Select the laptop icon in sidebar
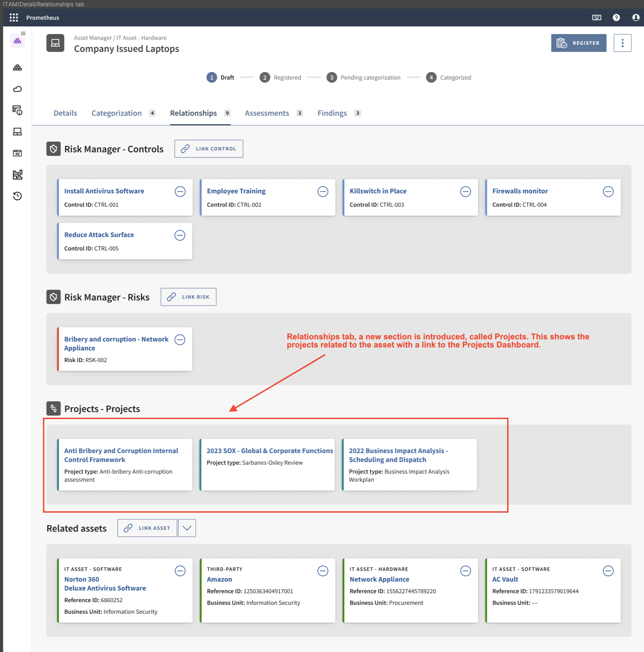Viewport: 644px width, 652px height. (17, 132)
